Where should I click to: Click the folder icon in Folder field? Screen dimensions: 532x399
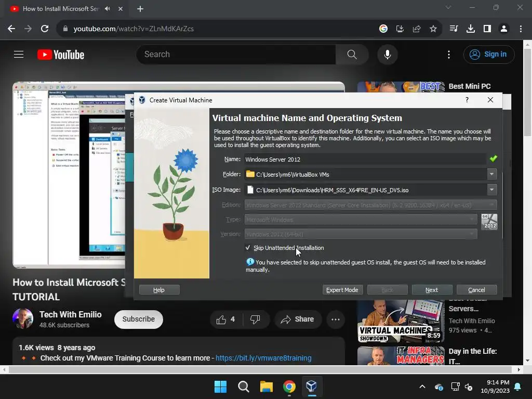(250, 174)
